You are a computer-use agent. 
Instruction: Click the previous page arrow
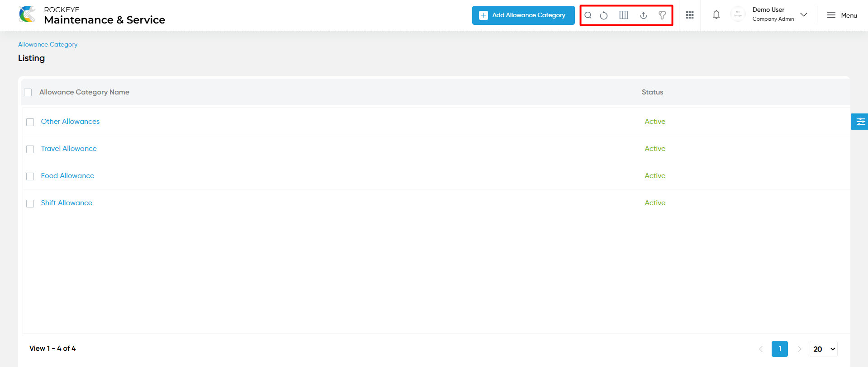(x=761, y=349)
